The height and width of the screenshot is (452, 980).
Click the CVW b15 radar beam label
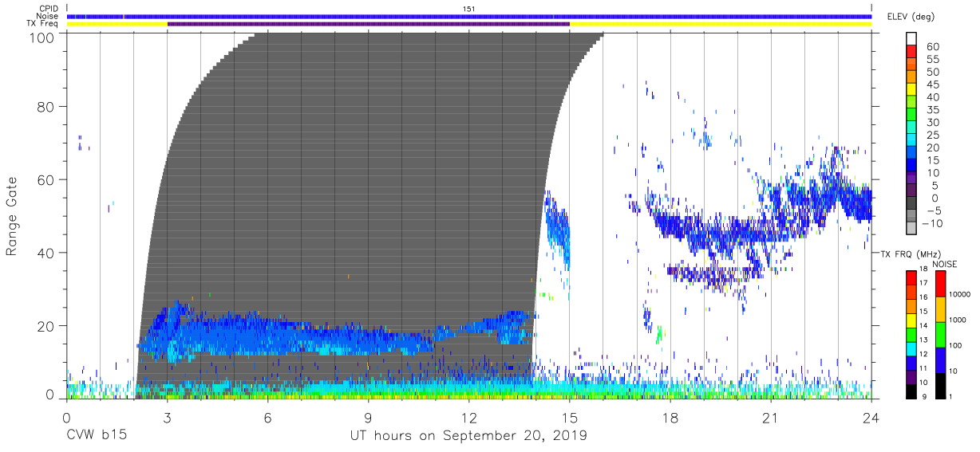pyautogui.click(x=97, y=436)
